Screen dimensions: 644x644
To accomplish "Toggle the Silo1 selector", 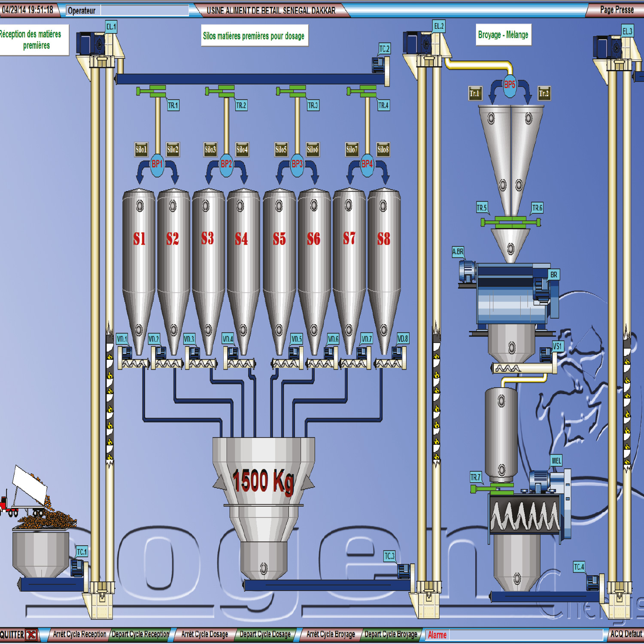I will pos(141,149).
